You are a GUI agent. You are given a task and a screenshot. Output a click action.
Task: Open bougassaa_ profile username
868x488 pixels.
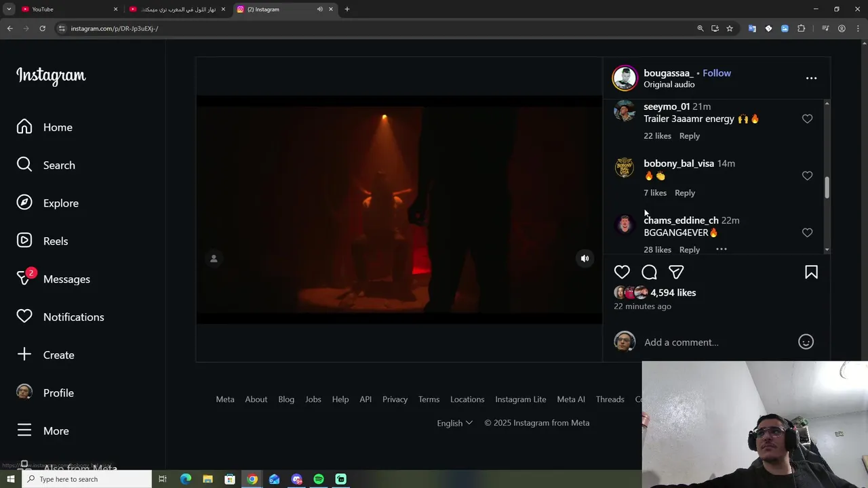669,73
